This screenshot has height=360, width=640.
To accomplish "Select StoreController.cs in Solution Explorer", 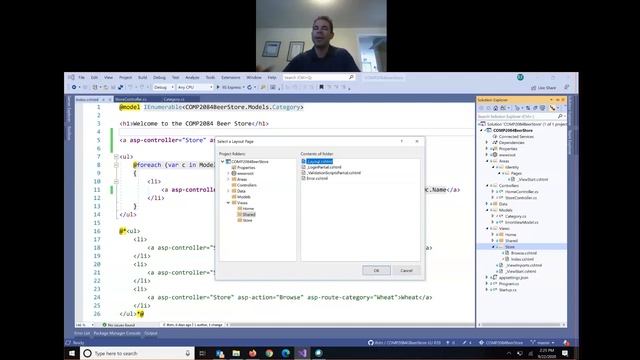I will pos(521,198).
